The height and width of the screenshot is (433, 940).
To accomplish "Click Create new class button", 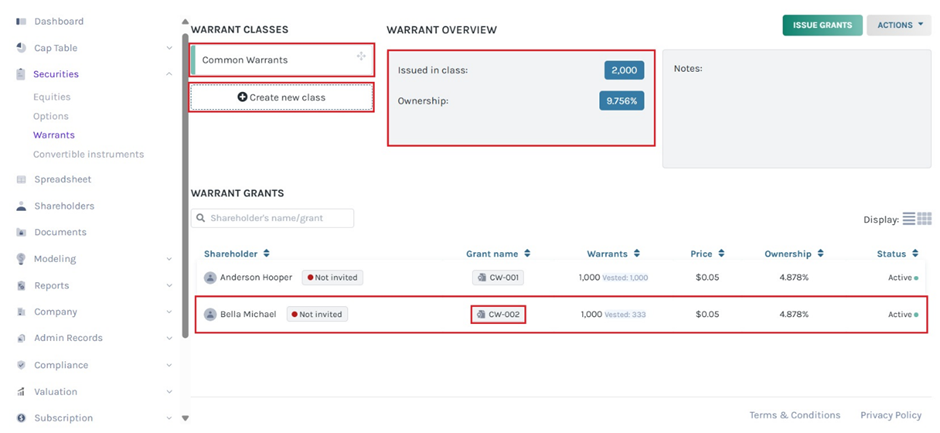I will [x=281, y=97].
